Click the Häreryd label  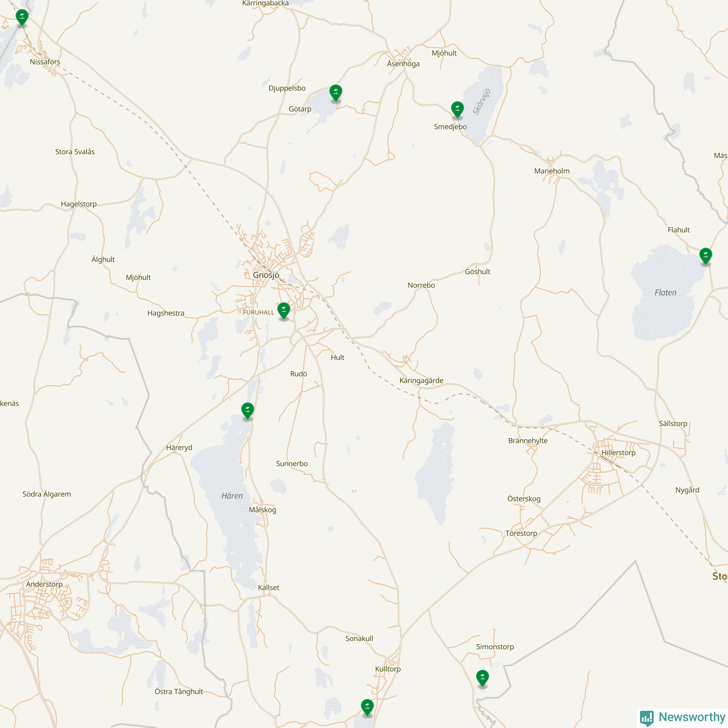179,448
